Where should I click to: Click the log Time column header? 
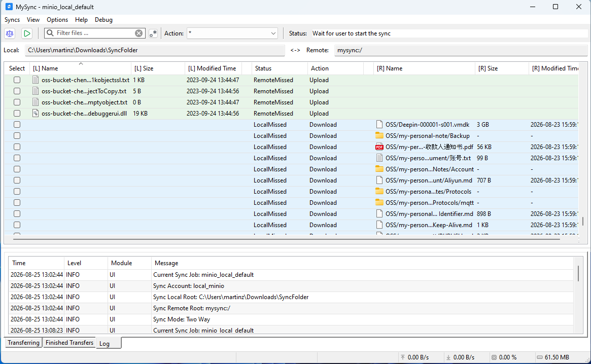[36, 263]
